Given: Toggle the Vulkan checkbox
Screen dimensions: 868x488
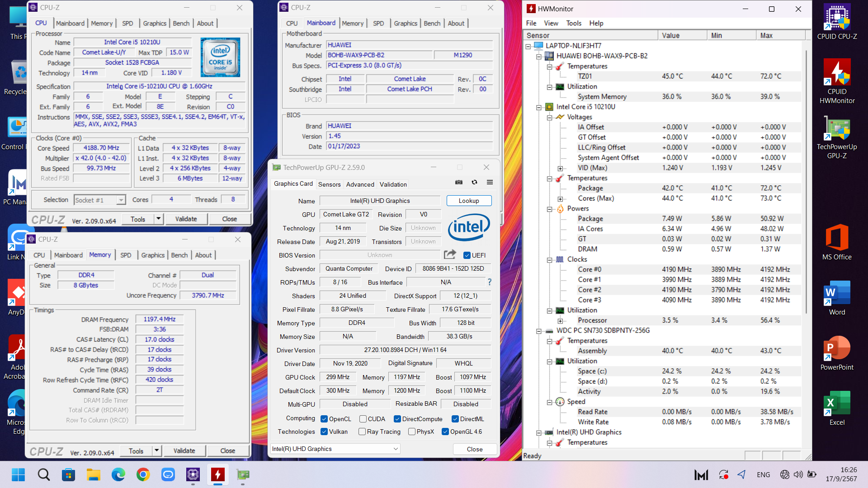Looking at the screenshot, I should point(324,432).
